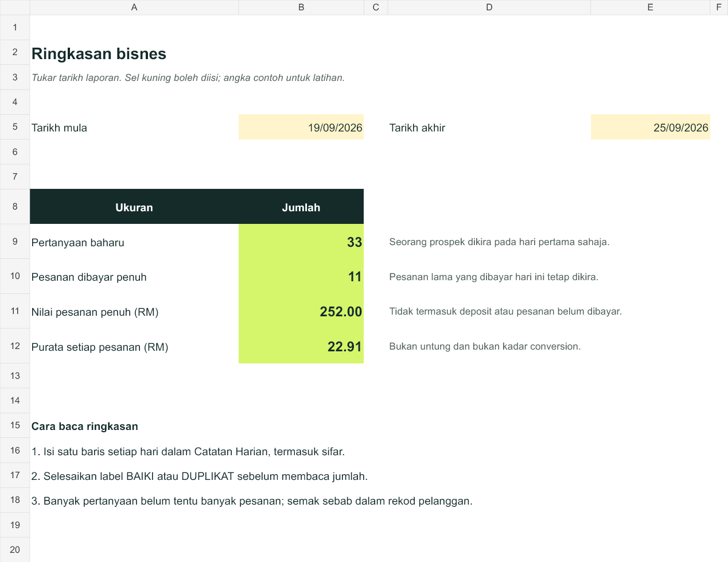Select row 14 header
The height and width of the screenshot is (562, 728).
pos(15,401)
